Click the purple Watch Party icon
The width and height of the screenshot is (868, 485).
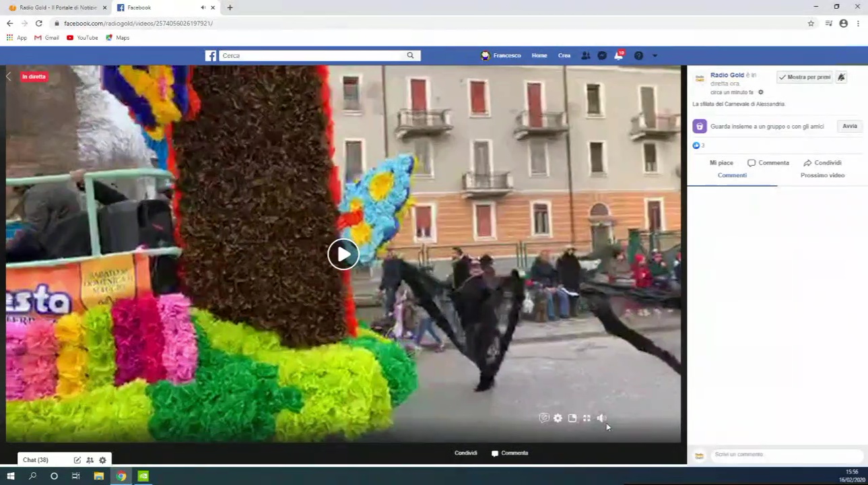pyautogui.click(x=700, y=126)
